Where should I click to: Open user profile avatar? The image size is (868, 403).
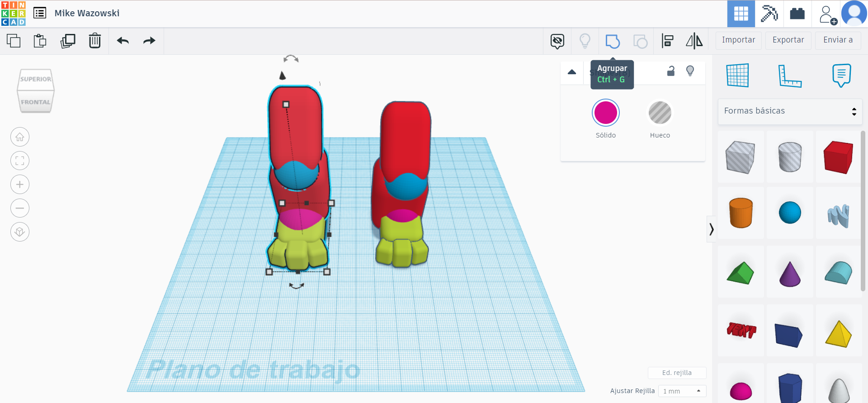coord(854,14)
